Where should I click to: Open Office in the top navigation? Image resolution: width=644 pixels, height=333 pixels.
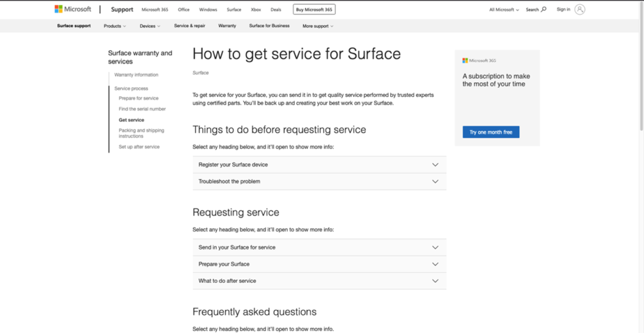click(x=184, y=9)
